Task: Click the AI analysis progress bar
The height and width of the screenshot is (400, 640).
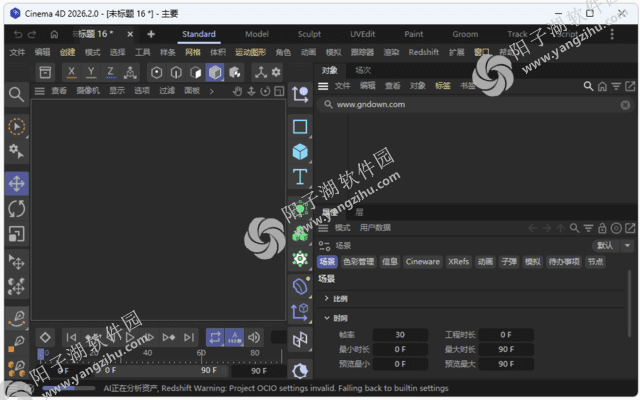Action: click(69, 388)
